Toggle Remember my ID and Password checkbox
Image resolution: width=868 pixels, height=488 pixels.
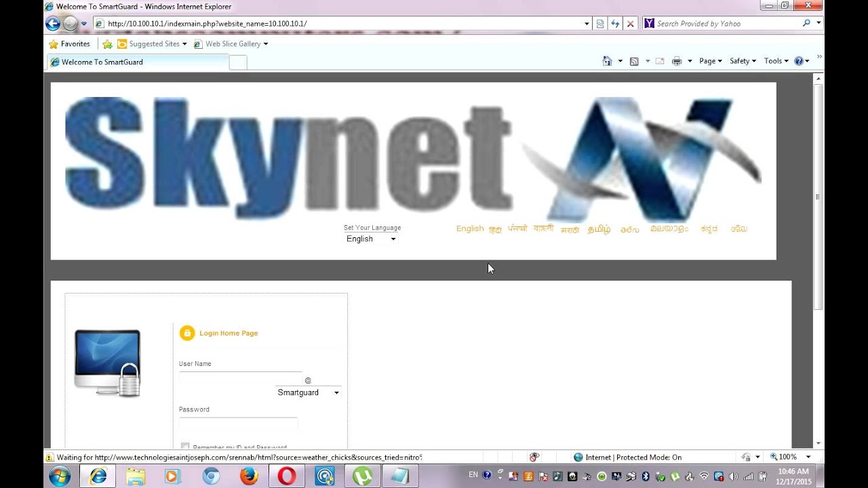tap(185, 447)
